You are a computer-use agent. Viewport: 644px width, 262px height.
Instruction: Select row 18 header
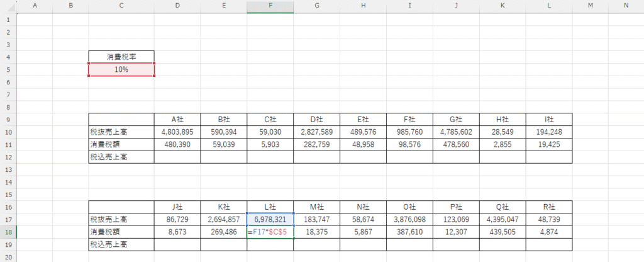[x=8, y=232]
